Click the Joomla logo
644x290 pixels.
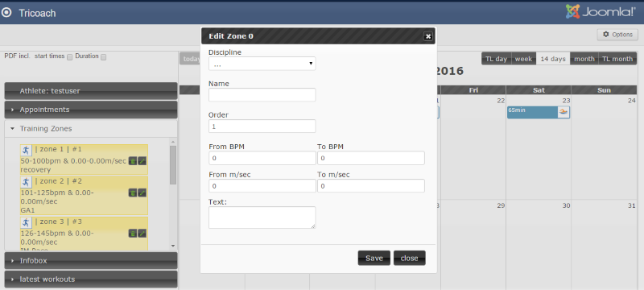point(601,11)
